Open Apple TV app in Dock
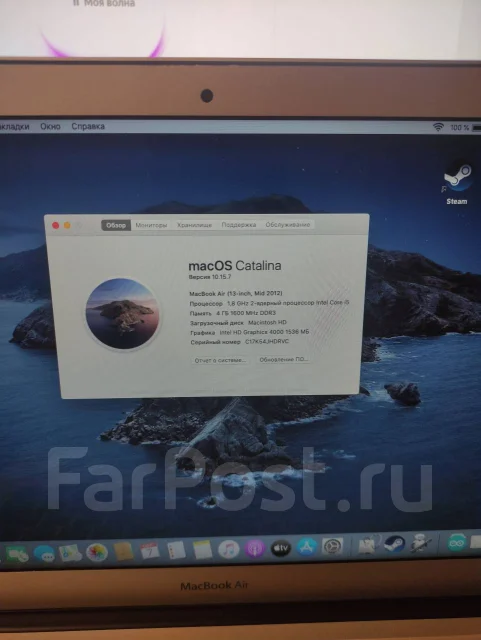Screen dimensions: 481x640 (281, 548)
